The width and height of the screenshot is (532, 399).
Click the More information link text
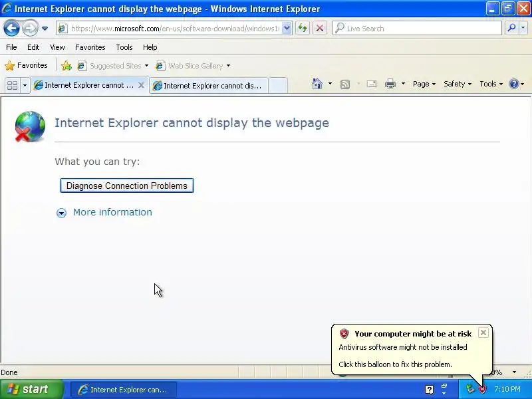pos(112,212)
